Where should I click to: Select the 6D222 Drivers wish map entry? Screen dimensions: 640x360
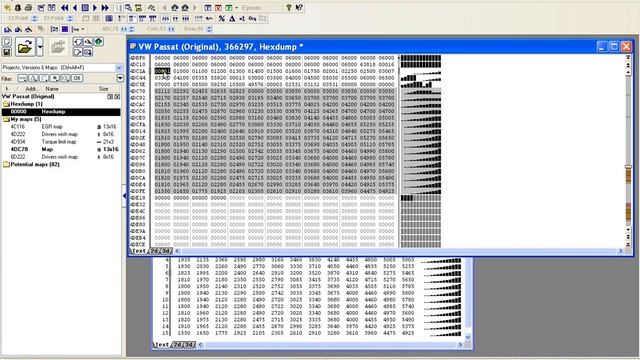pos(61,157)
